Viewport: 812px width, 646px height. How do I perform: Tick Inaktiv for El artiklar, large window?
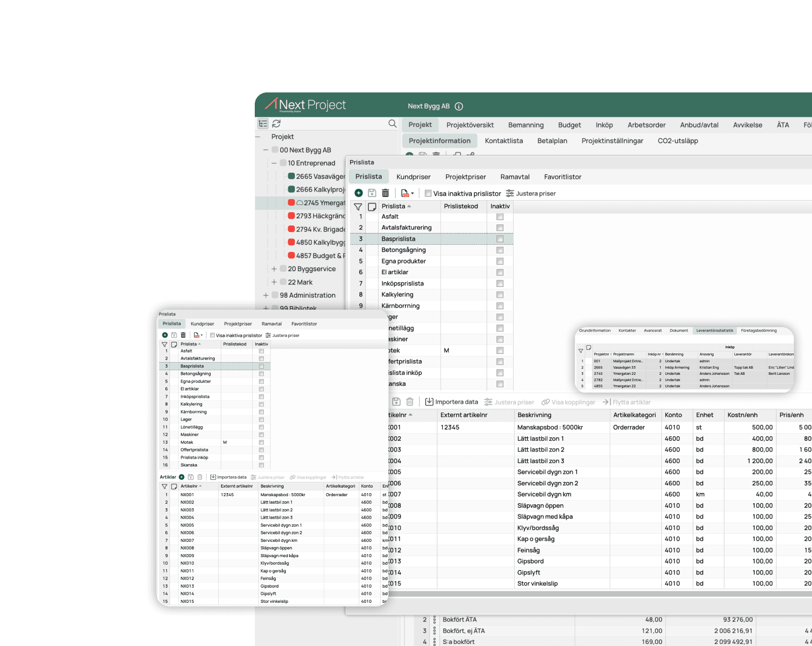pos(500,273)
